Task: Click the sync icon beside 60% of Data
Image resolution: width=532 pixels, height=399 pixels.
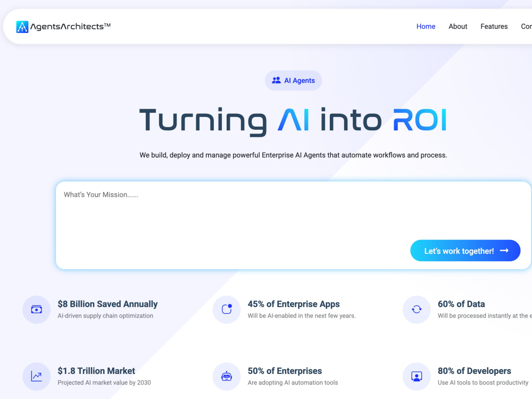Action: tap(417, 310)
